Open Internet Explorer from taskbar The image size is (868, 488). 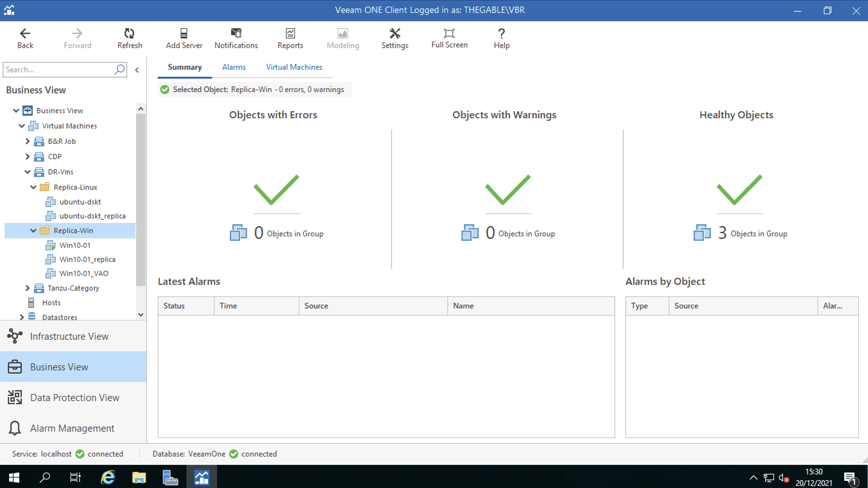pyautogui.click(x=108, y=477)
